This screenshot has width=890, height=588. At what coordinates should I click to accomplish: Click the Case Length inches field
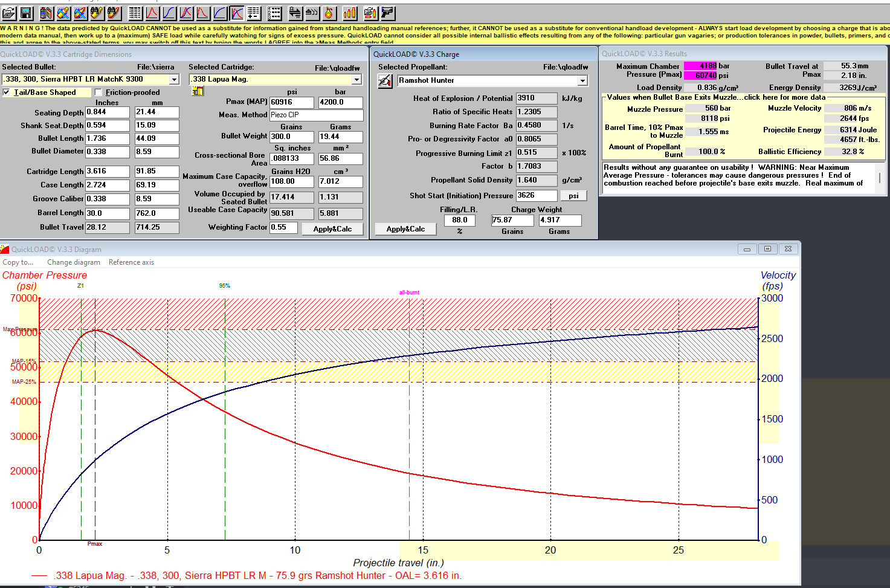(x=108, y=186)
